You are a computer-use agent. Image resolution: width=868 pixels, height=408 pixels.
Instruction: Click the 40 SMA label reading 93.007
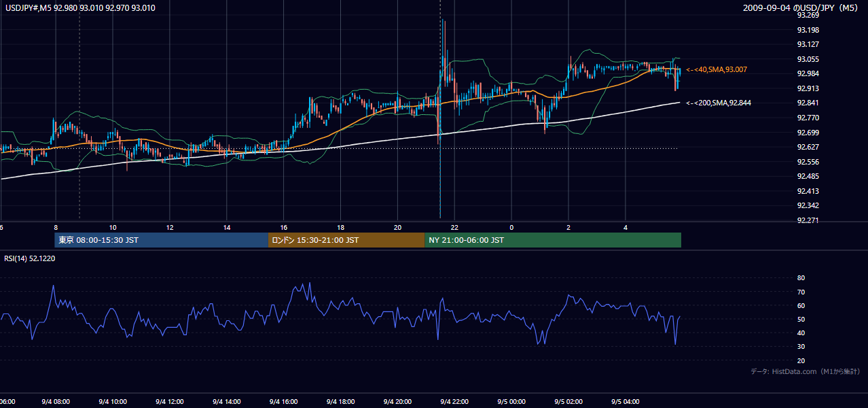tap(717, 69)
